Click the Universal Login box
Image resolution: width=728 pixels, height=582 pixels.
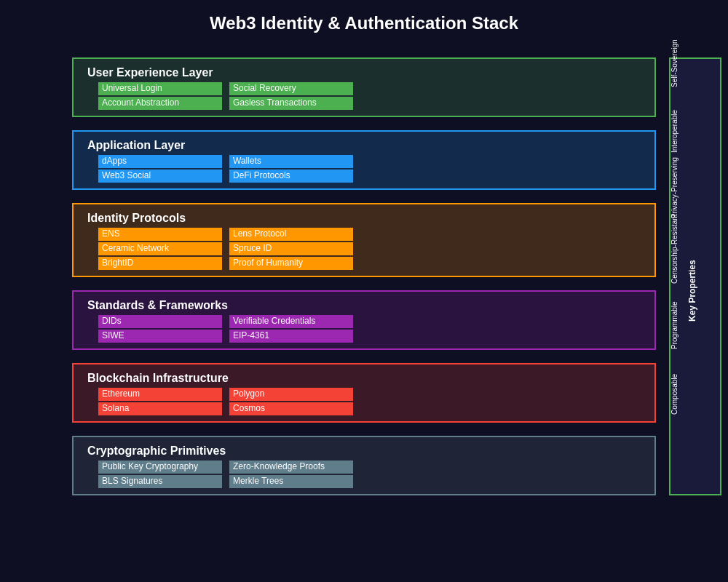click(160, 89)
